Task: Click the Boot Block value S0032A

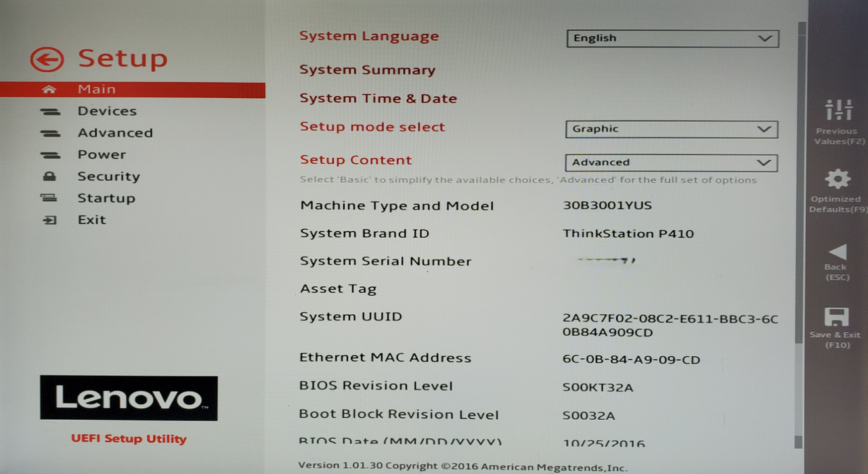Action: [588, 416]
